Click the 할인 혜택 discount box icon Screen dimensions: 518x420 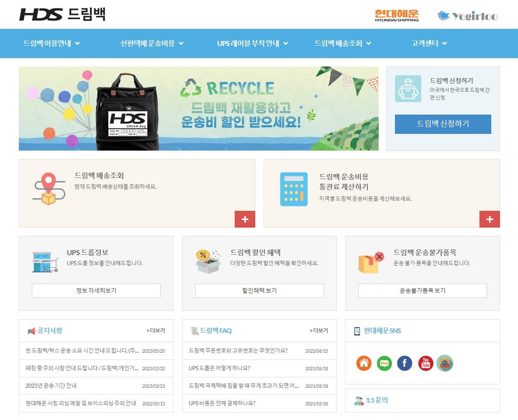pos(208,261)
